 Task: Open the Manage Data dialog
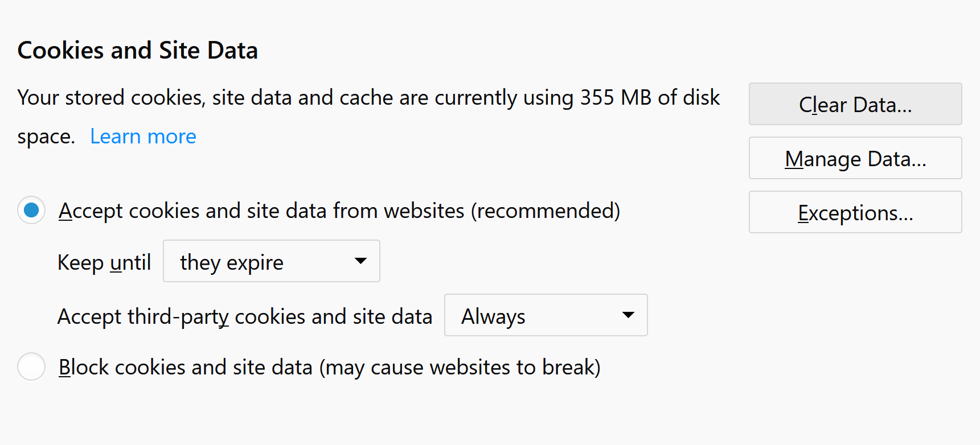pos(855,158)
